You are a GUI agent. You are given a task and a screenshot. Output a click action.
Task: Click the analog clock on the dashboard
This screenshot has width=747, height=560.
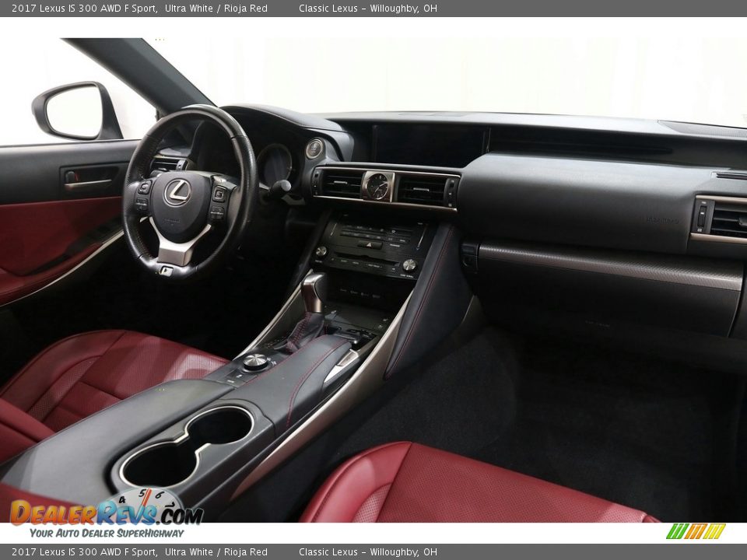pyautogui.click(x=377, y=186)
